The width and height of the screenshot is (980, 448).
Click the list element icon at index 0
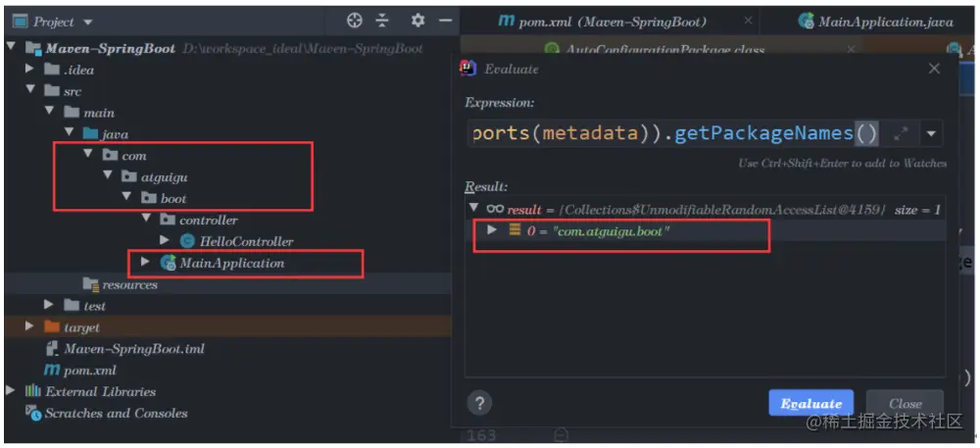coord(515,230)
